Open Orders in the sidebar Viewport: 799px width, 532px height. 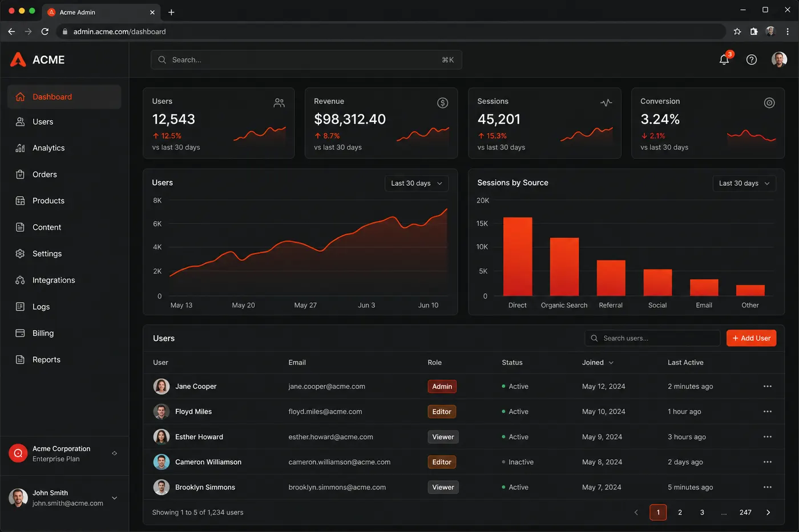64,174
